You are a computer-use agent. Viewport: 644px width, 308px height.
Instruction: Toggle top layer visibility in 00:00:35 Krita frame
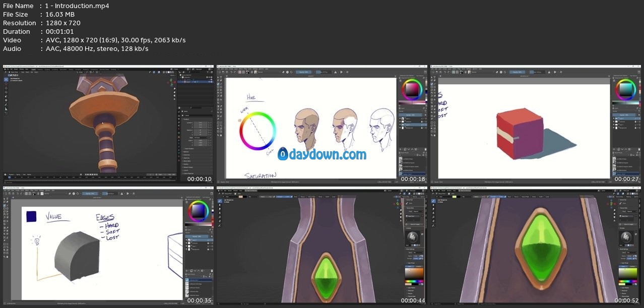pyautogui.click(x=187, y=240)
